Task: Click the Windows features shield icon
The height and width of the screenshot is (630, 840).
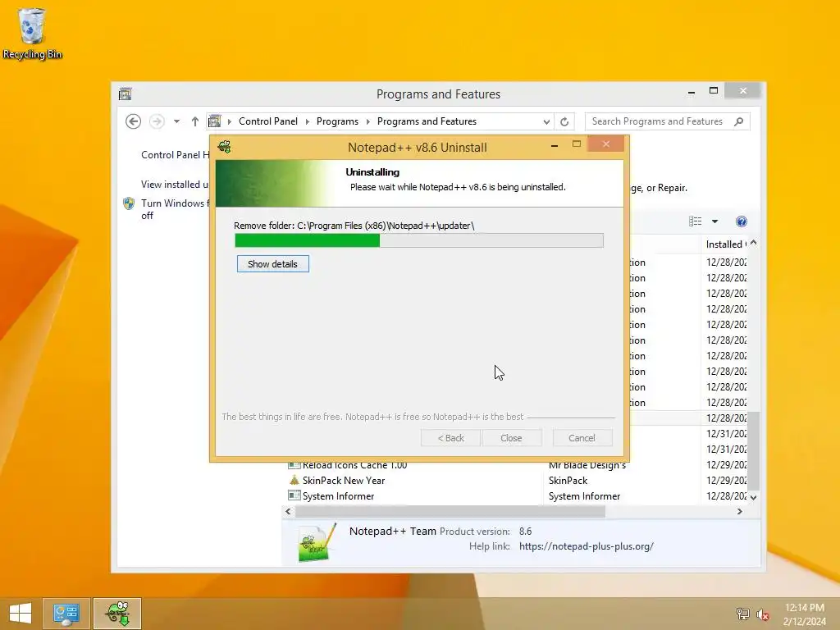Action: coord(129,203)
